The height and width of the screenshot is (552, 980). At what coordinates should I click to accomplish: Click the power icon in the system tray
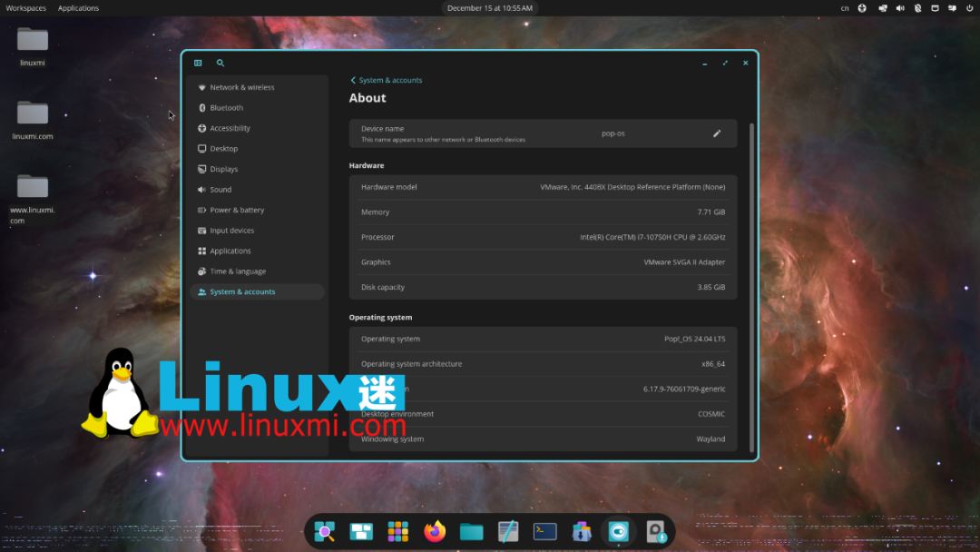click(x=969, y=8)
